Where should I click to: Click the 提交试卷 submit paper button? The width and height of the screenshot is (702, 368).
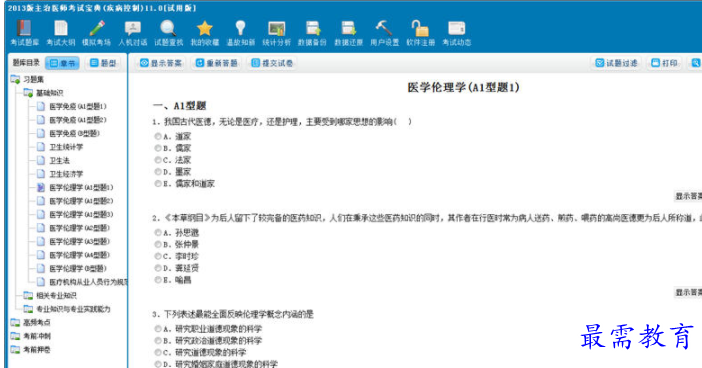coord(272,63)
